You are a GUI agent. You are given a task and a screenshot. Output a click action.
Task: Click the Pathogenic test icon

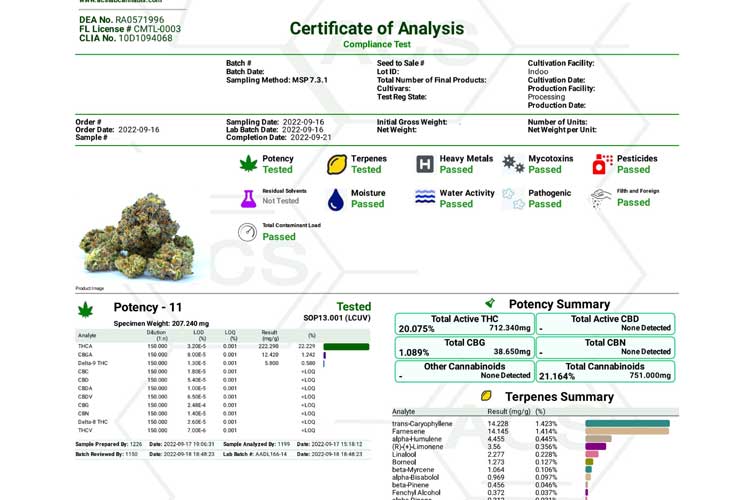pyautogui.click(x=511, y=198)
